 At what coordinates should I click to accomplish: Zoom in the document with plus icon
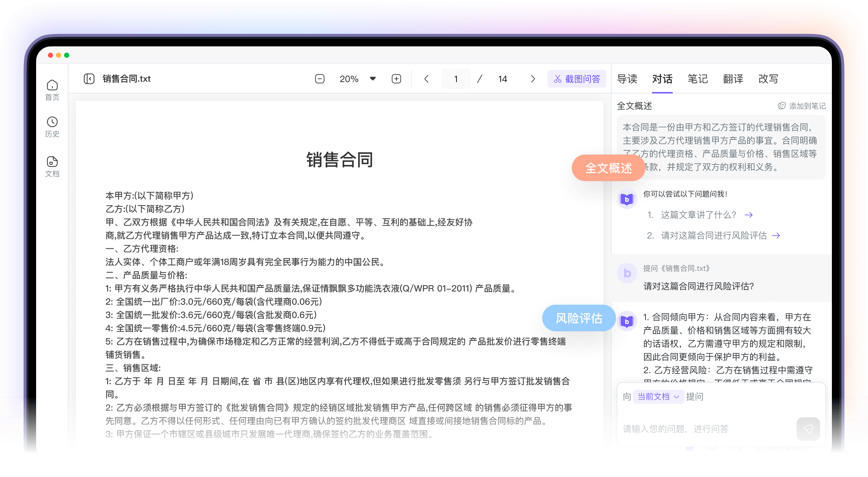(x=396, y=78)
